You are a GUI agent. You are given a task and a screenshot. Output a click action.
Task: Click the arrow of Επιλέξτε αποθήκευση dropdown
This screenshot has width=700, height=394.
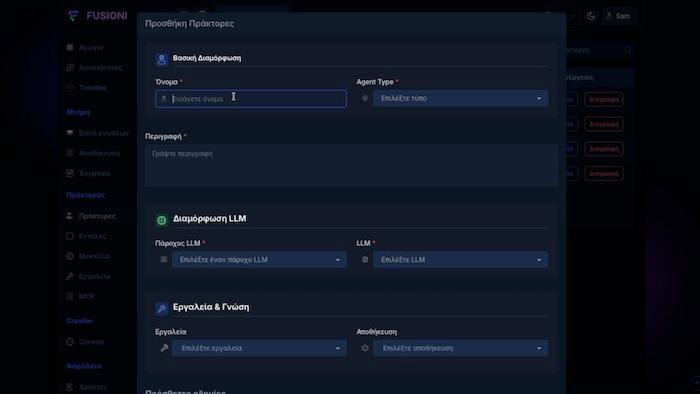click(x=539, y=348)
